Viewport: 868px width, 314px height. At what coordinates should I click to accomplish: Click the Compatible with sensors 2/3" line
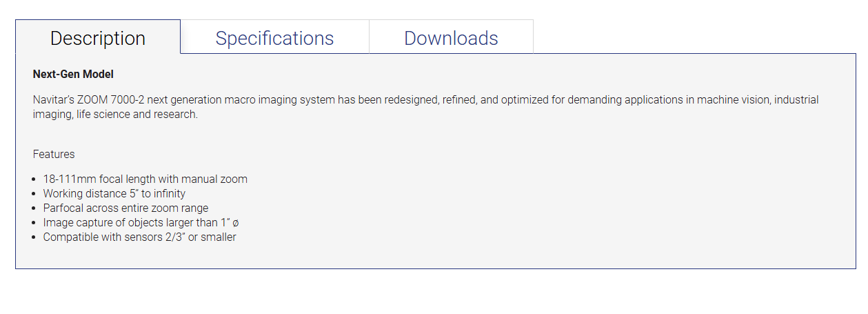140,237
